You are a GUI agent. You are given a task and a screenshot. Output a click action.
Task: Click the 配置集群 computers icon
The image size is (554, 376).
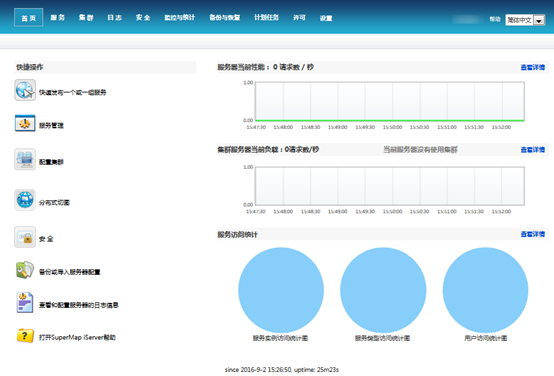pos(25,159)
